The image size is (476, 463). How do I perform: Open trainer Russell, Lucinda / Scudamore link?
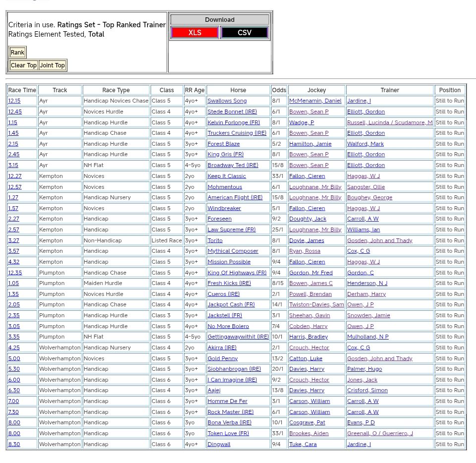pos(389,122)
